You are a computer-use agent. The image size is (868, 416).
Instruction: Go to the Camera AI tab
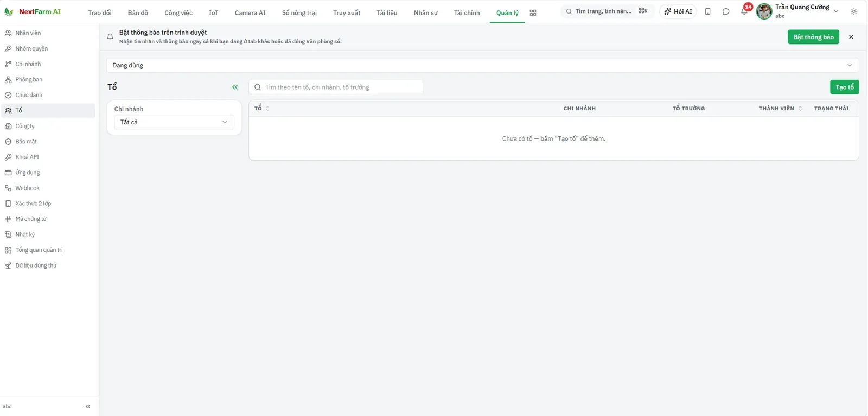[x=250, y=13]
